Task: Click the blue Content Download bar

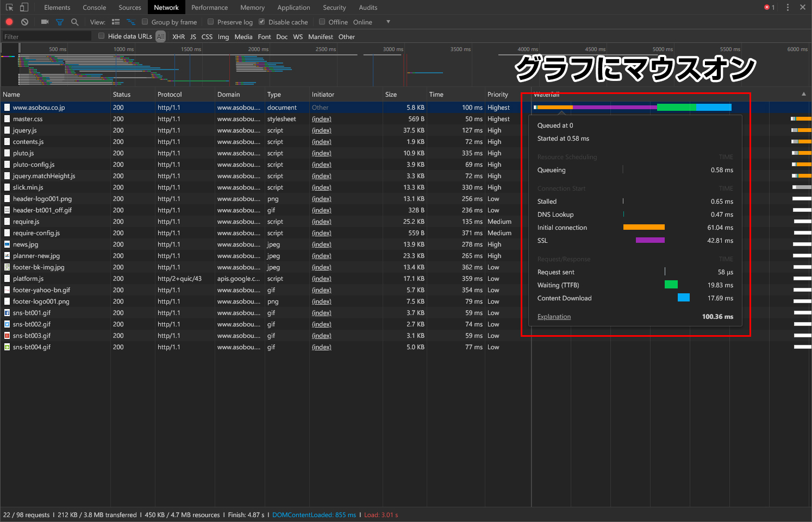Action: tap(684, 298)
